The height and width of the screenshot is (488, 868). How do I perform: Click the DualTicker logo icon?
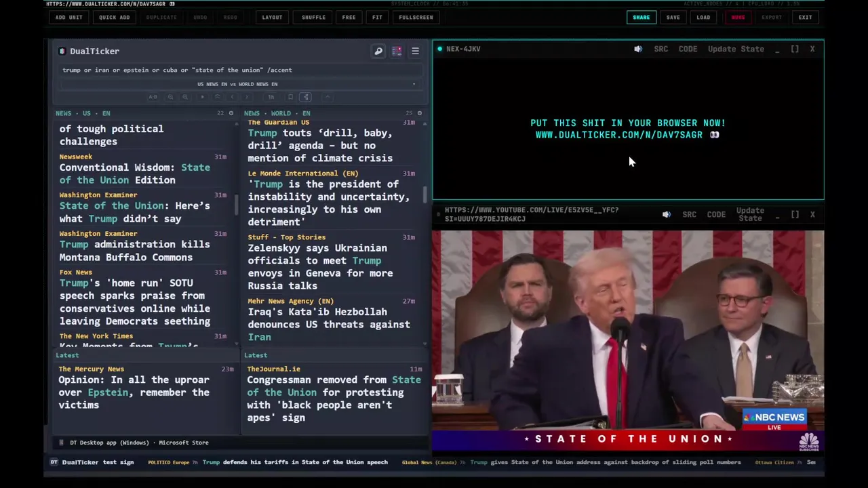tap(62, 51)
